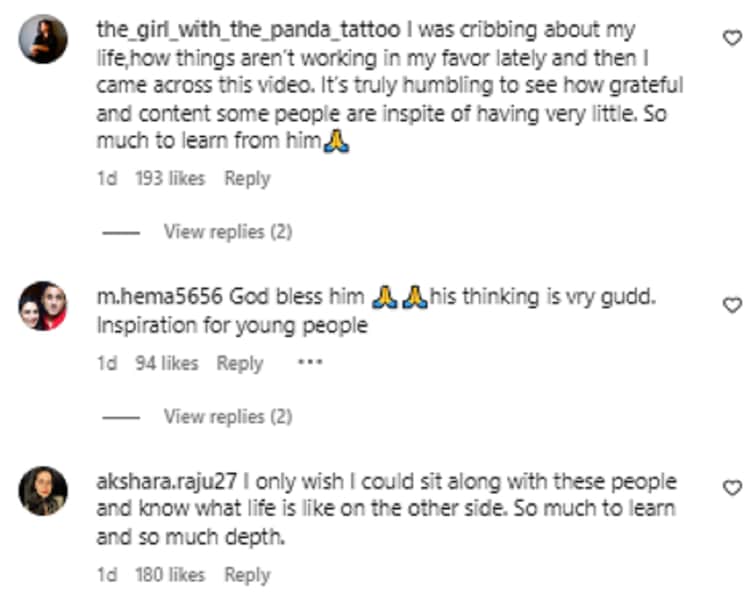This screenshot has height=602, width=750.
Task: Open the_girl_with_the_panda_tattoo profile picture
Action: (x=43, y=39)
